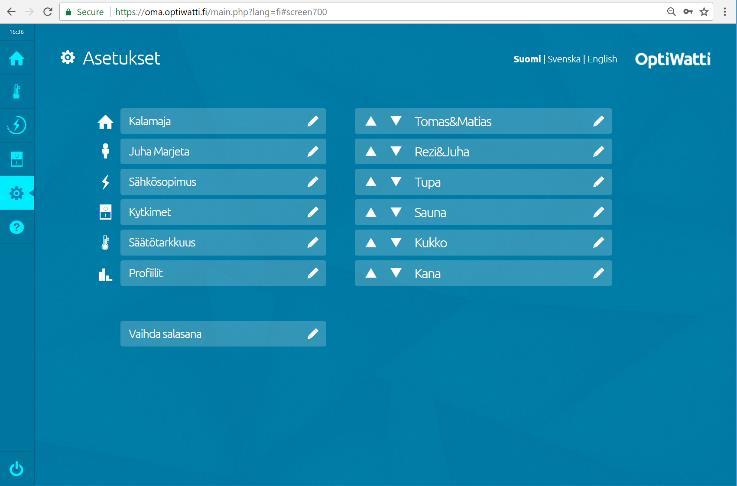
Task: Move Rezi&Juha up with the arrow
Action: tap(371, 151)
